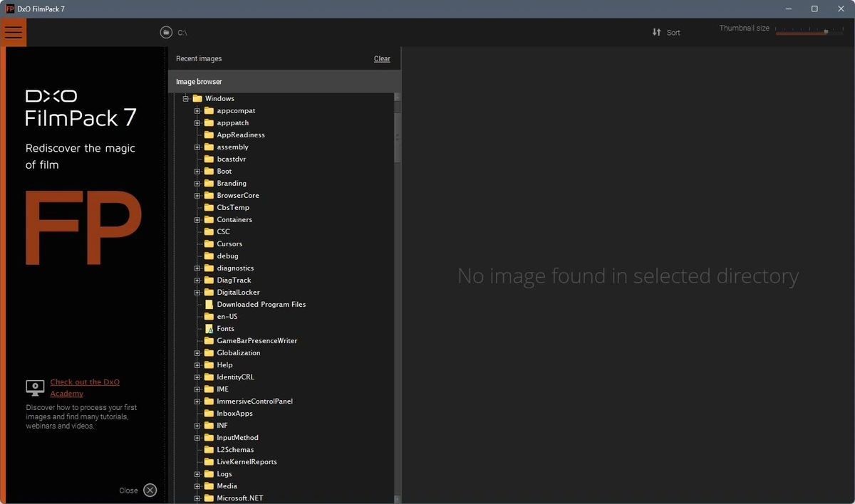Screen dimensions: 855x504
Task: Maximize the DxO FilmPack window
Action: 814,9
